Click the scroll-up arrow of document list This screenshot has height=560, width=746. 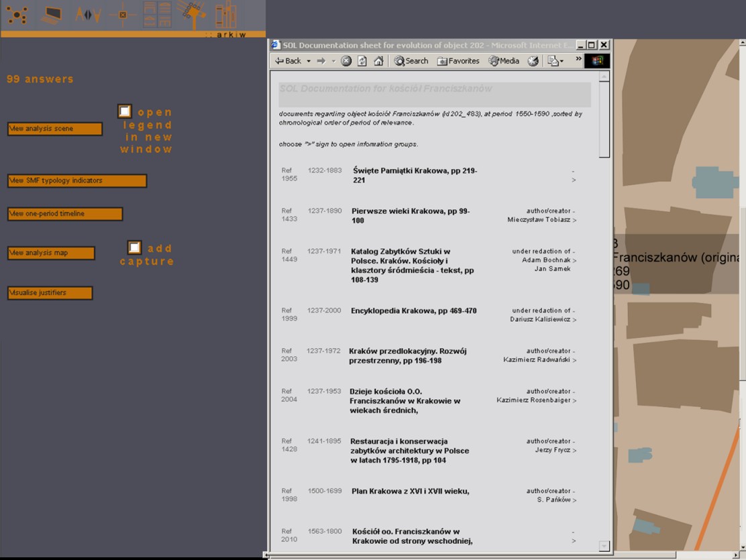pos(604,76)
